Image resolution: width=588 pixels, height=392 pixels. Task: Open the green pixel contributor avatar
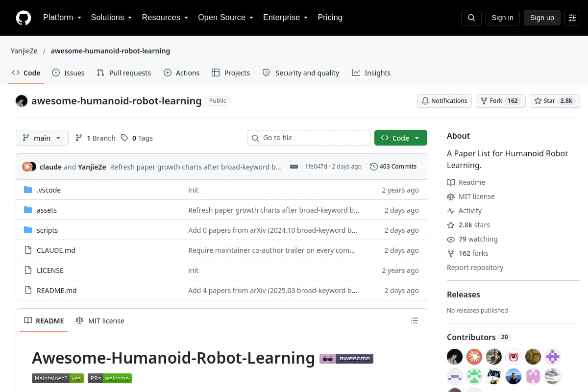tap(474, 376)
